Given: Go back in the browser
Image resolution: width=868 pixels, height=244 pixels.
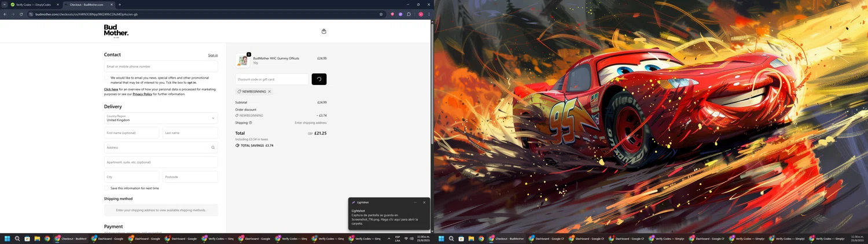Looking at the screenshot, I should [x=5, y=14].
